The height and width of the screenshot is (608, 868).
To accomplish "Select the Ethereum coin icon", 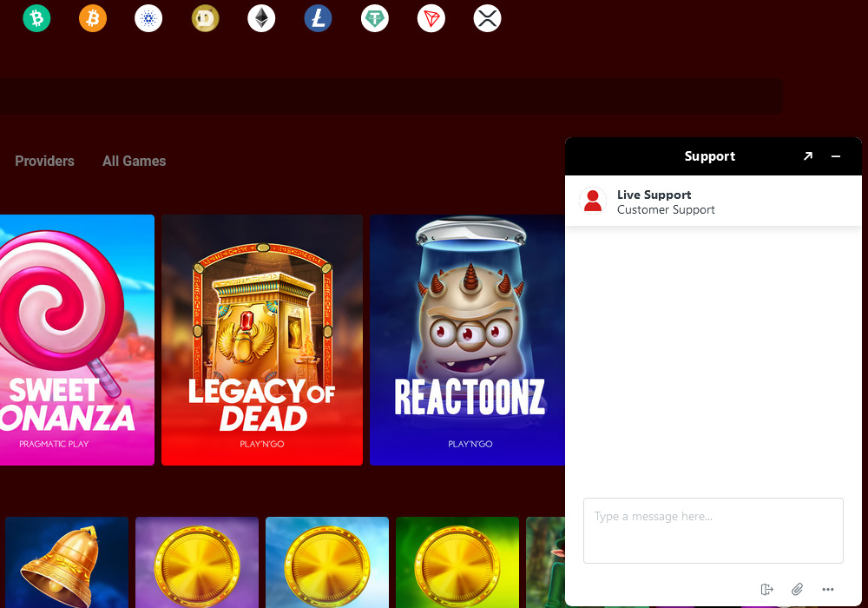I will (261, 18).
